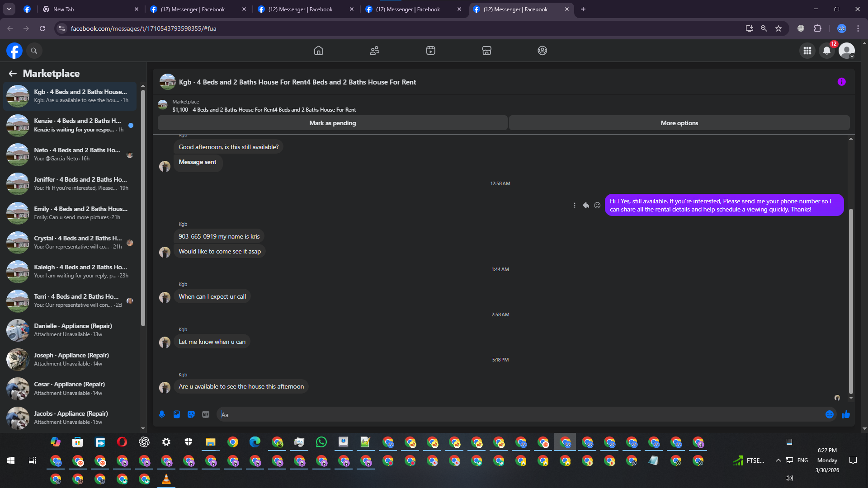Viewport: 868px width, 488px height.
Task: Open the sticker picker icon
Action: [x=191, y=414]
